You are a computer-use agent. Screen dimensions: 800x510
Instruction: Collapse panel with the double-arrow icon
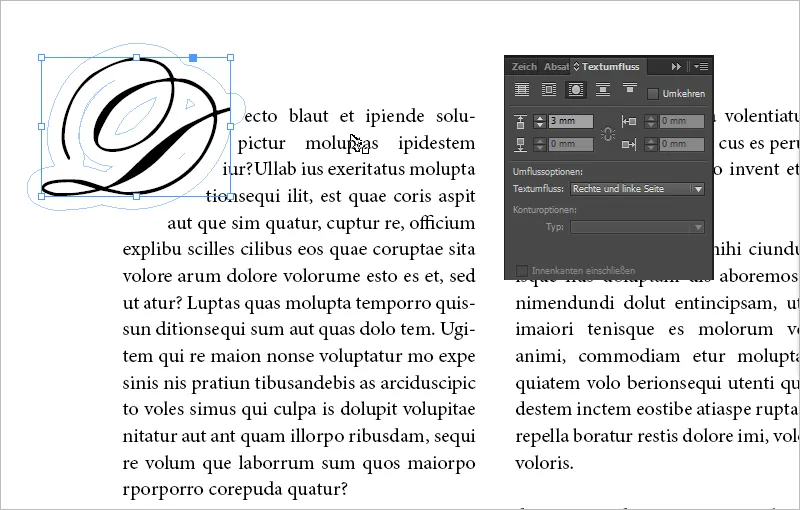click(x=676, y=67)
